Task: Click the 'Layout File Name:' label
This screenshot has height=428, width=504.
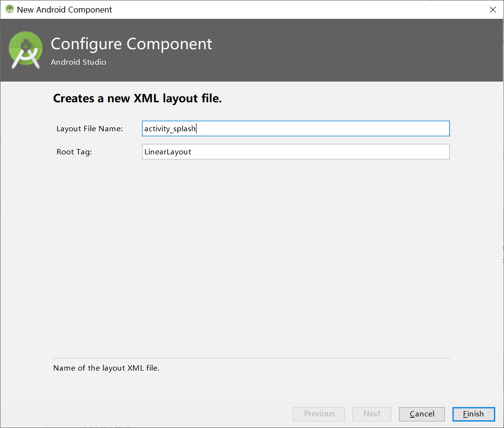Action: (90, 128)
